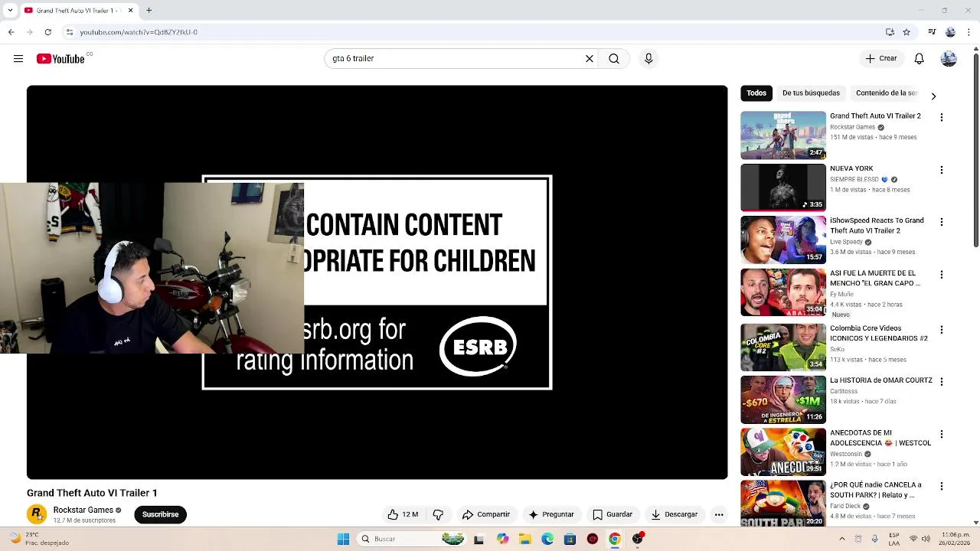The image size is (980, 551).
Task: Open the tab search dropdown
Action: tap(10, 11)
